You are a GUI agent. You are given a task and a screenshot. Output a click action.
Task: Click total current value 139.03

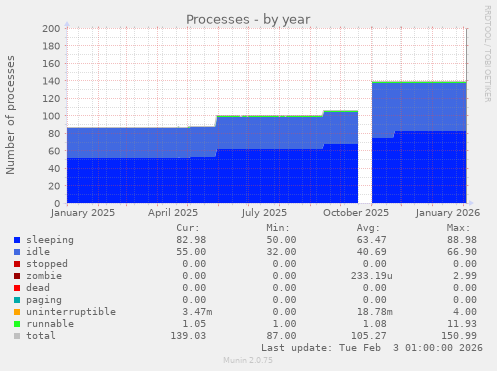[x=188, y=336]
